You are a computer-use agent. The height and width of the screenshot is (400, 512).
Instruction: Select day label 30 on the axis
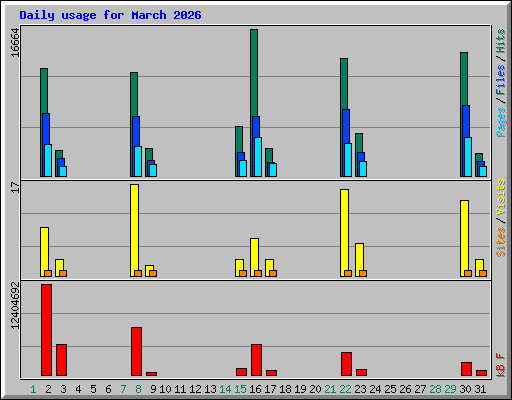click(x=465, y=389)
